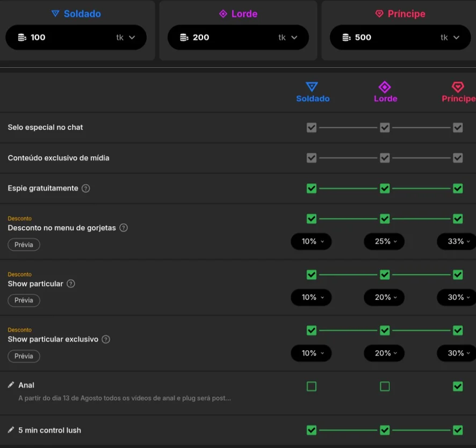Viewport: 476px width, 448px height.
Task: Open the 30% Show particular Príncipe dropdown
Action: tap(457, 298)
